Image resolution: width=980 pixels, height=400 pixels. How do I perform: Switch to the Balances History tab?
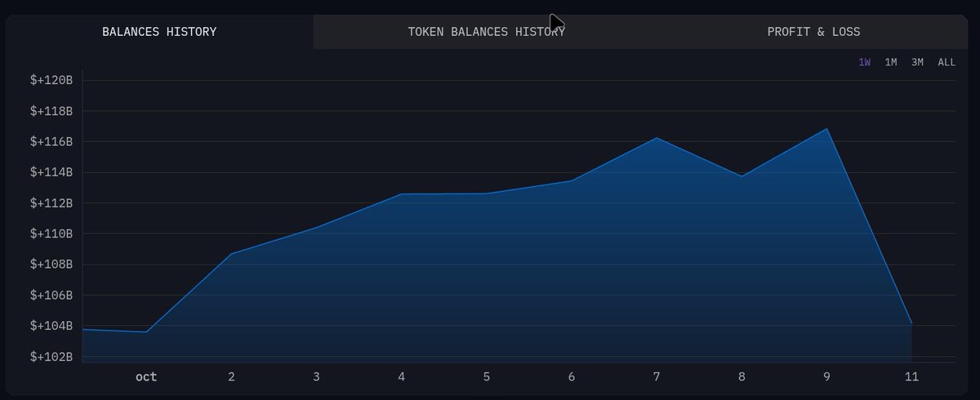tap(159, 32)
